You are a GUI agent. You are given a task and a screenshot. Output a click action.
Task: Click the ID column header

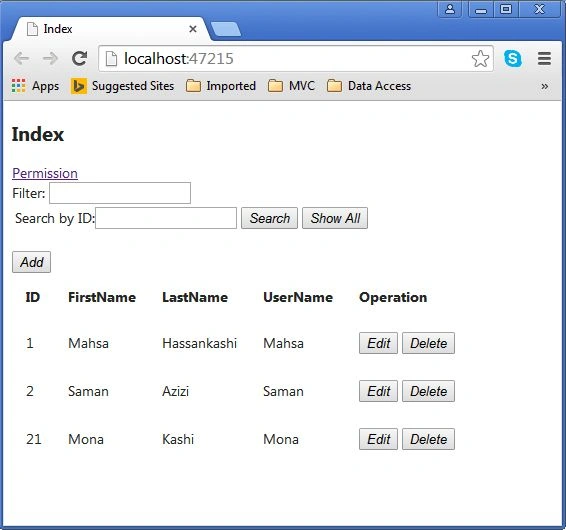click(32, 297)
